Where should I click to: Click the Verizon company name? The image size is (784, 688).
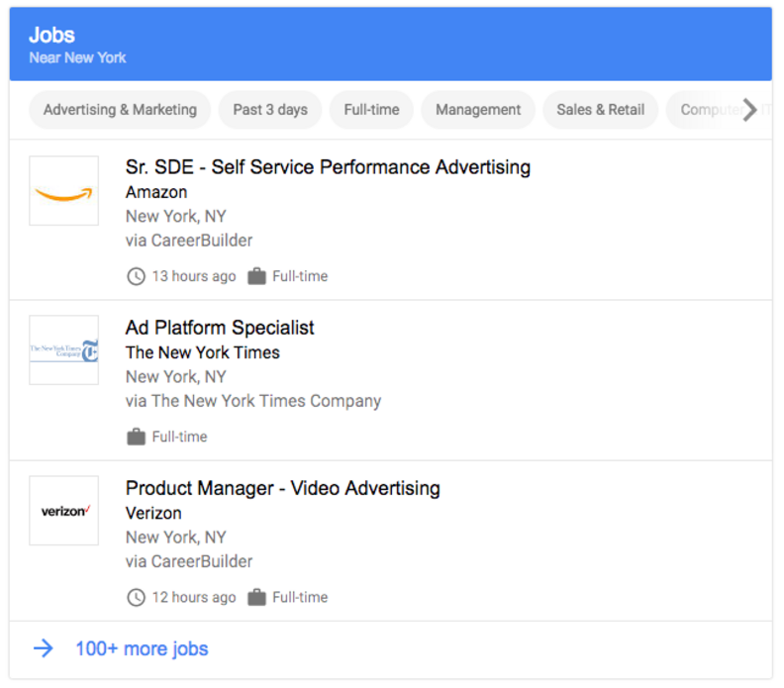(153, 513)
